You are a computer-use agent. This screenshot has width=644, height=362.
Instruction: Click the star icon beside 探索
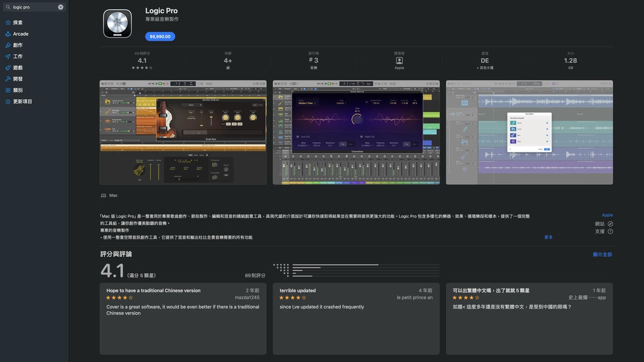click(8, 23)
